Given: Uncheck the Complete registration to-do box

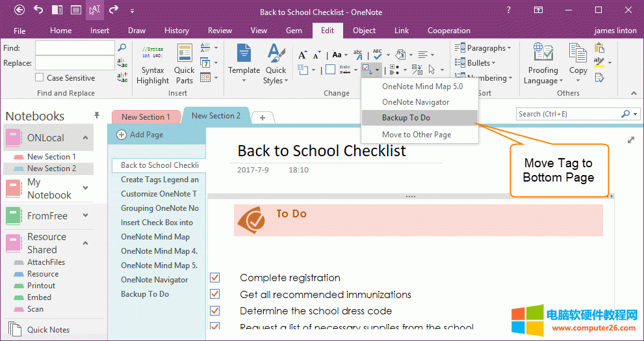Looking at the screenshot, I should tap(215, 278).
